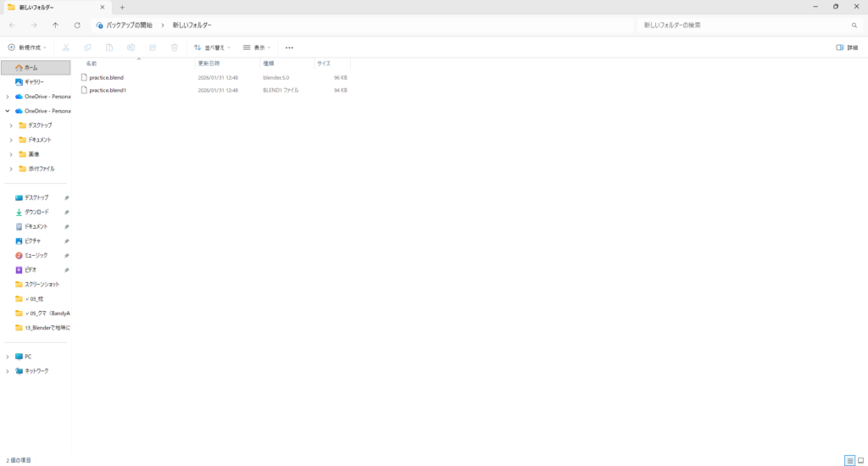
Task: Expand the PC tree node
Action: coord(8,357)
